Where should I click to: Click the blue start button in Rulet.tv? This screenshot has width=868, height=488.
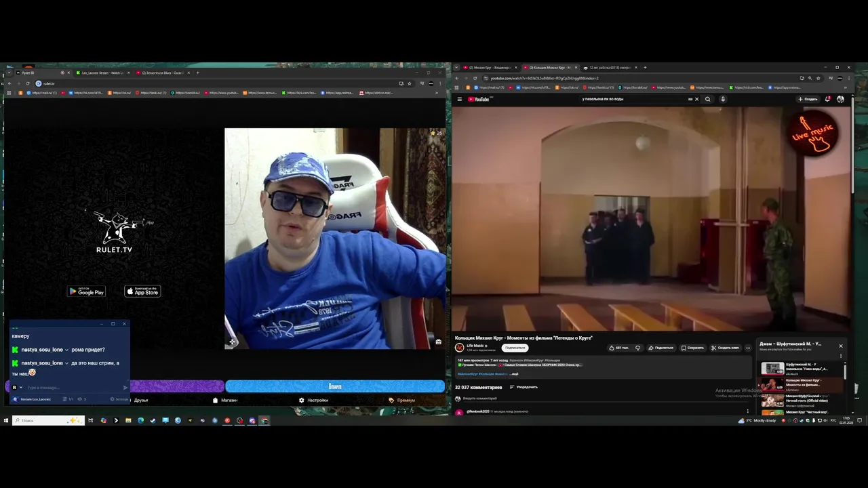click(x=335, y=386)
